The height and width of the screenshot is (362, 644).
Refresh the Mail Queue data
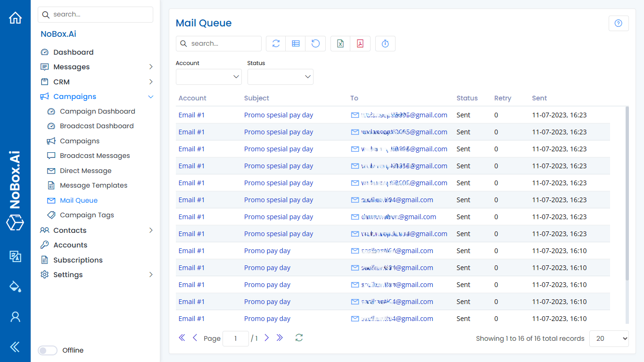pos(276,43)
